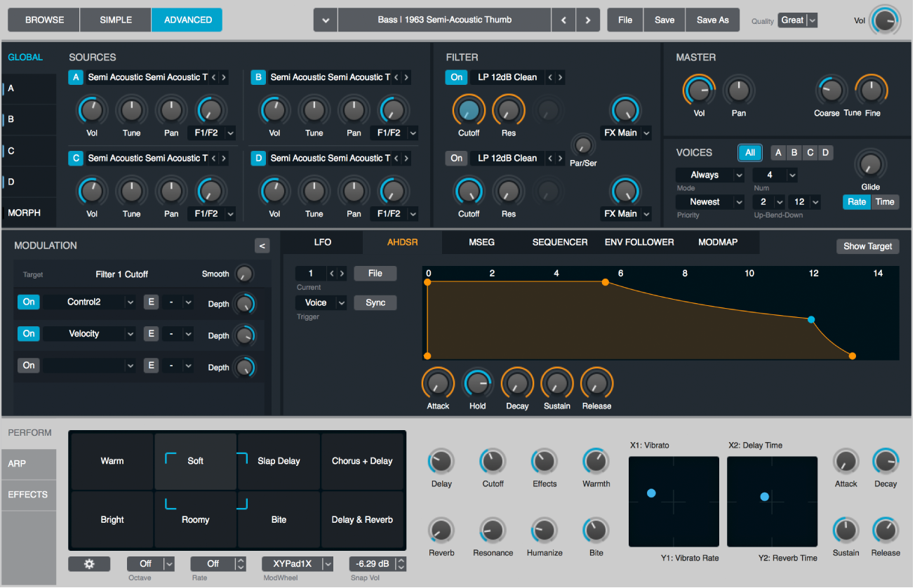Click the Smooth knob next to Filter 1 Cutoff target
Screen dimensions: 915x588
244,274
